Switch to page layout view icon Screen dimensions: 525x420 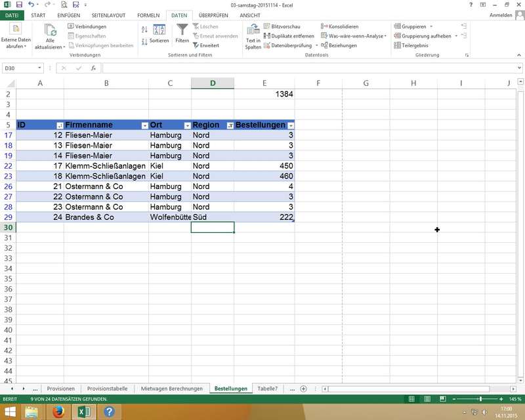pyautogui.click(x=427, y=399)
